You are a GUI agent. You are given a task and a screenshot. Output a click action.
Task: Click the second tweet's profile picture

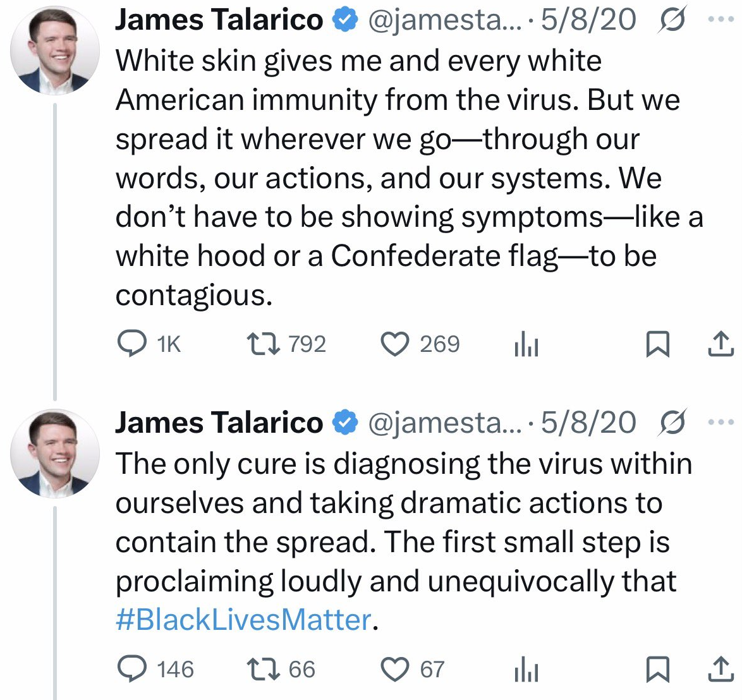point(55,453)
